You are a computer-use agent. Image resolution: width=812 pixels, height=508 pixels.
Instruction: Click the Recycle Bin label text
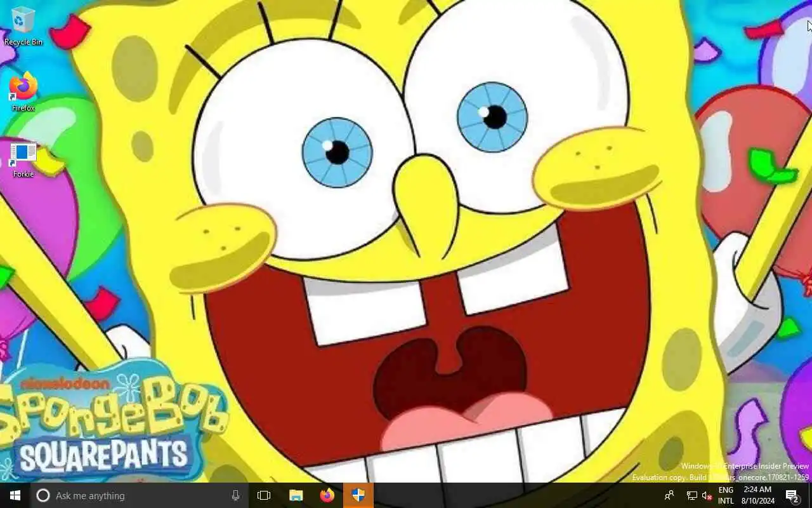click(x=23, y=42)
